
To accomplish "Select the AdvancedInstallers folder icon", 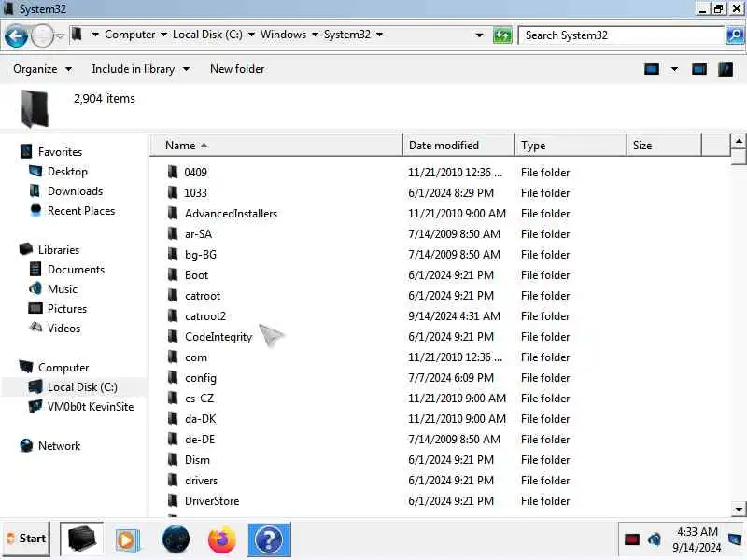I will point(173,213).
